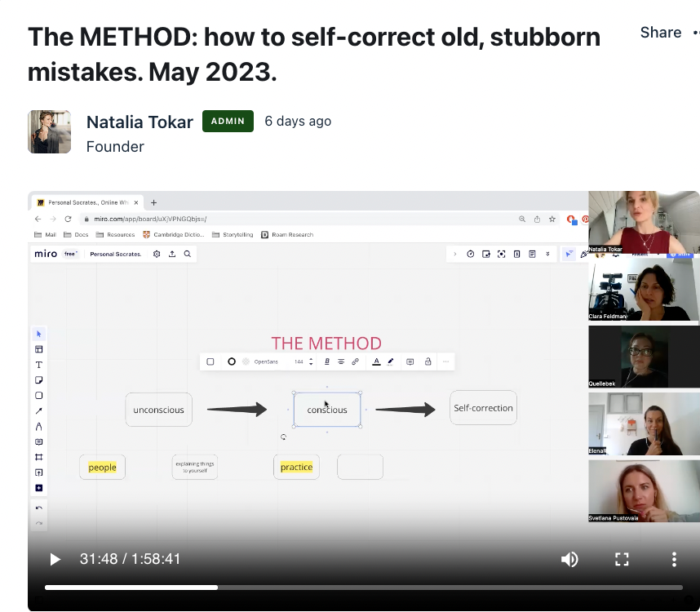This screenshot has height=612, width=700.
Task: Click Miro board export icon
Action: coord(172,254)
